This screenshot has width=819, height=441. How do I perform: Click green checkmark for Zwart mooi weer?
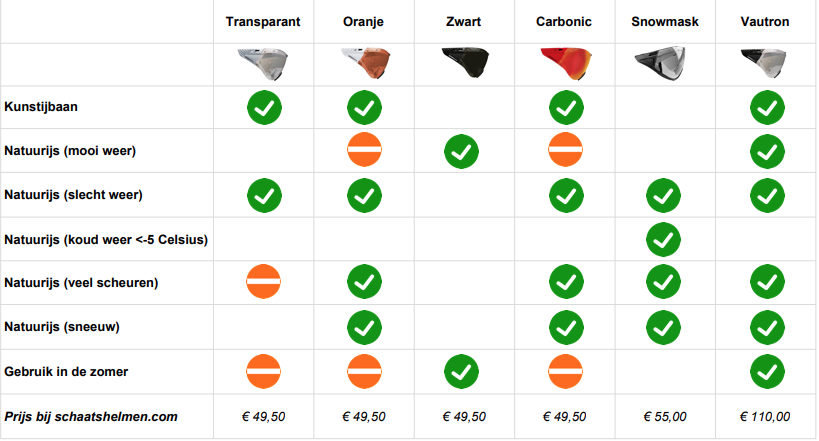[461, 151]
